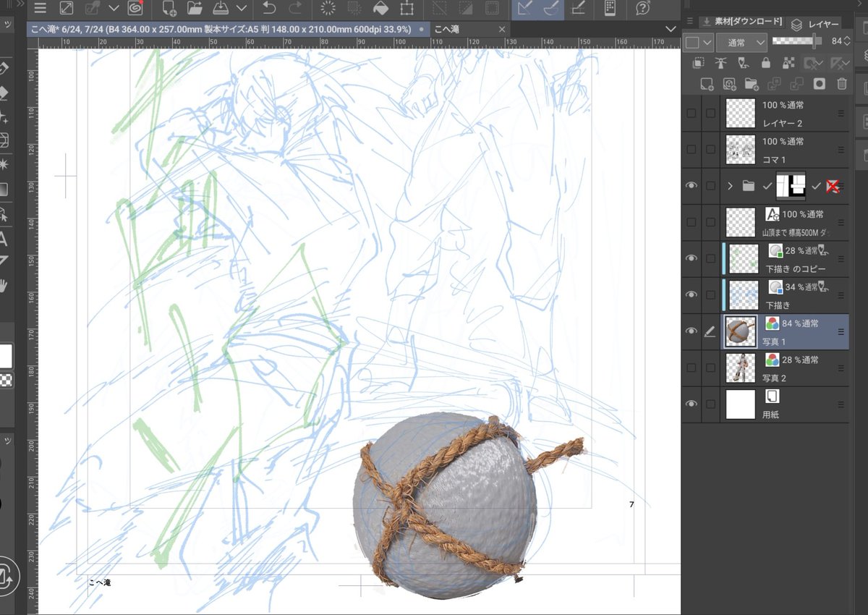Click the main white color swatch

(x=6, y=356)
